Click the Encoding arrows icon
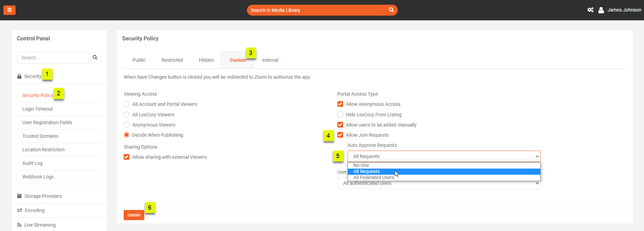Screen dimensions: 644x231 pos(20,210)
